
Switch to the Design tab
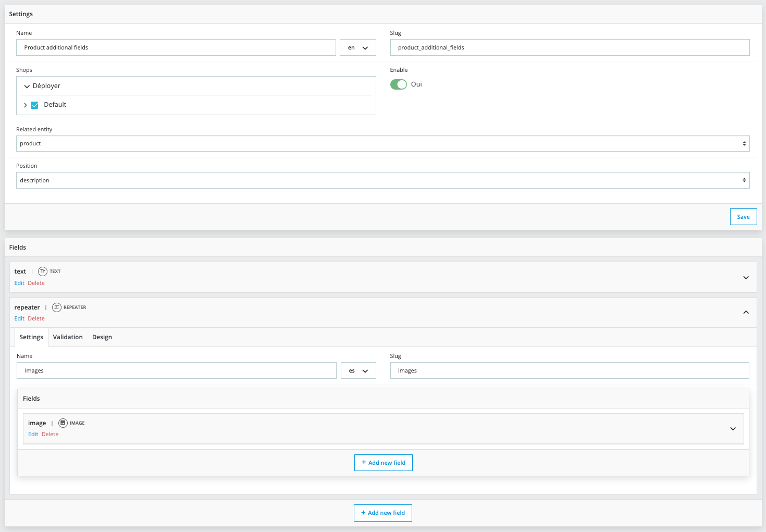click(102, 337)
